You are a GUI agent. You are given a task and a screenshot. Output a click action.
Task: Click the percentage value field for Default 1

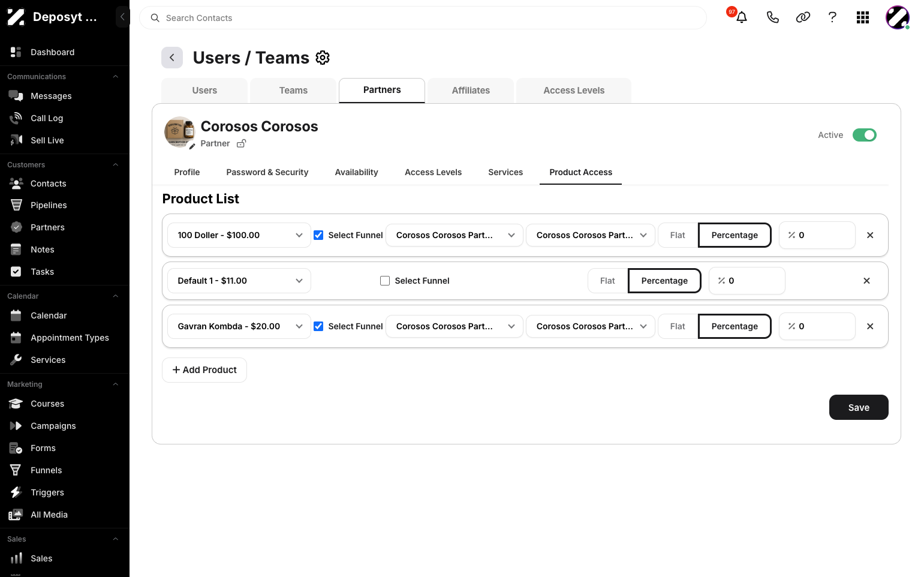point(747,281)
